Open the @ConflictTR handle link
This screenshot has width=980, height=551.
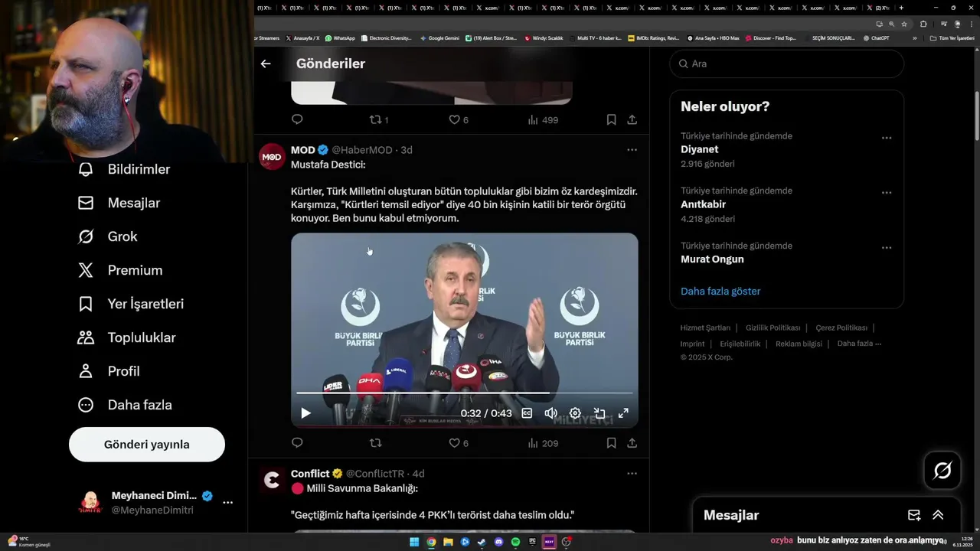tap(375, 474)
